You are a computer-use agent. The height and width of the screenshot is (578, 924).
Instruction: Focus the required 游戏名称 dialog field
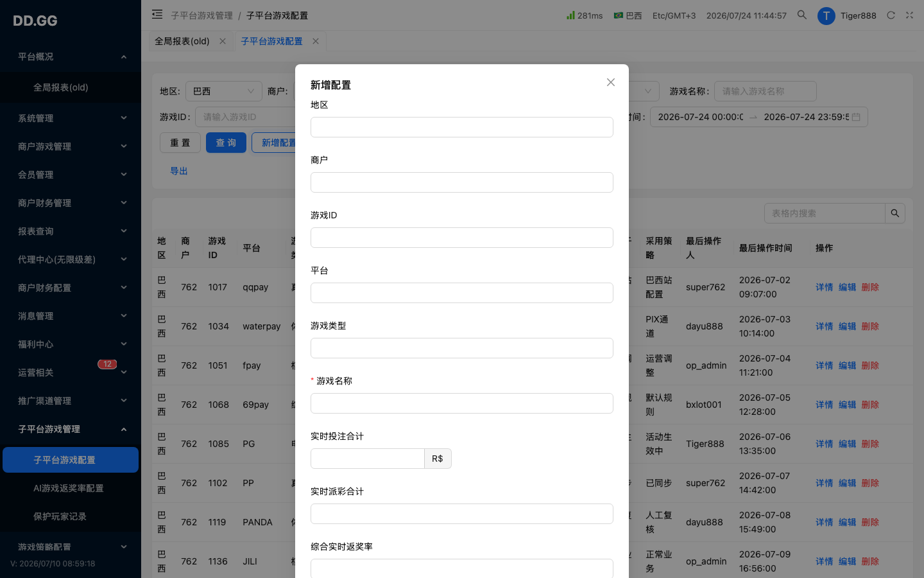point(462,403)
